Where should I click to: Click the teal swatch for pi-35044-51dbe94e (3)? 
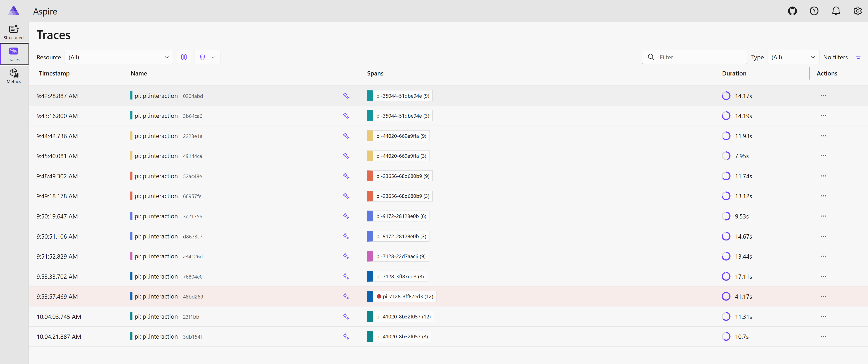click(370, 116)
